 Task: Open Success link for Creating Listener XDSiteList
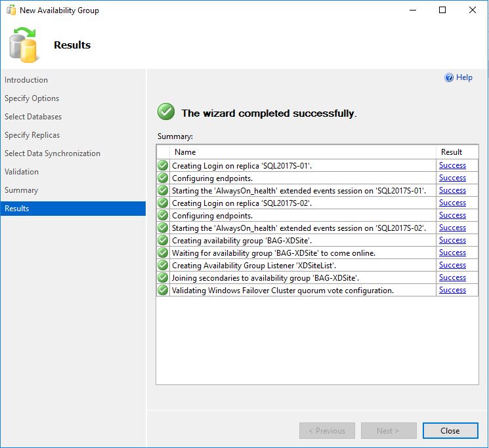[452, 265]
